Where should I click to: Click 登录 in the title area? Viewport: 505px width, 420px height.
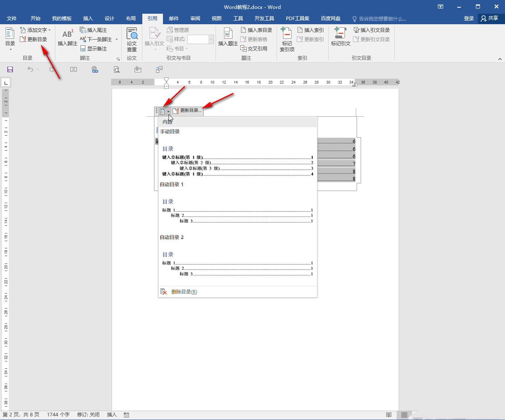pos(469,19)
